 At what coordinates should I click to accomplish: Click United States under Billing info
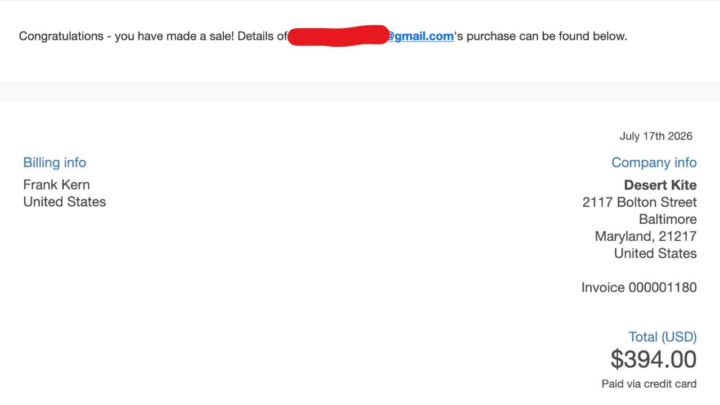[x=64, y=202]
